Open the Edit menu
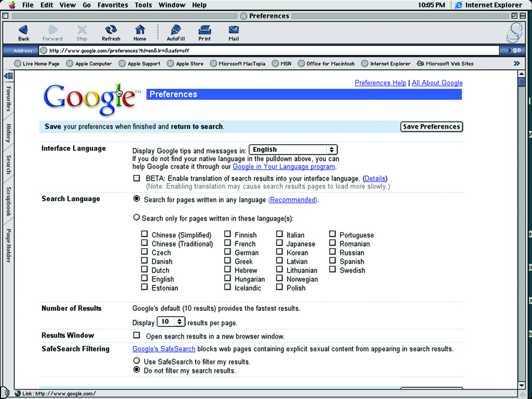 pos(46,5)
